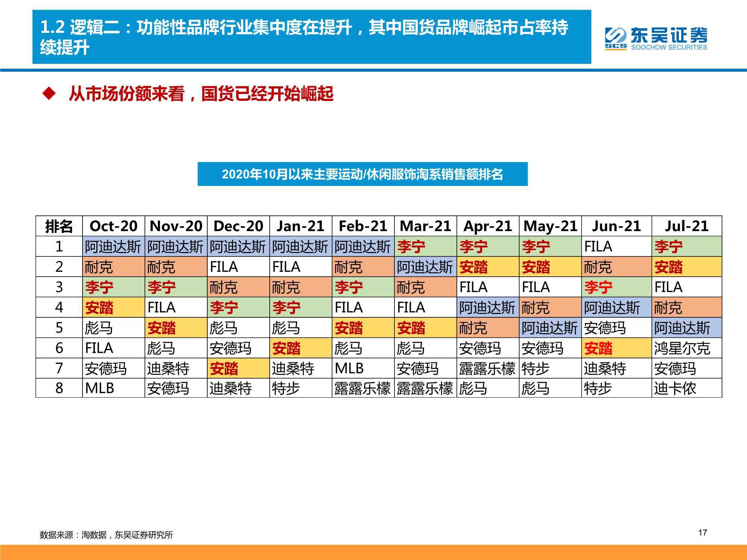Click the Oct-20 column header
Screen dimensions: 747x560
click(x=114, y=226)
